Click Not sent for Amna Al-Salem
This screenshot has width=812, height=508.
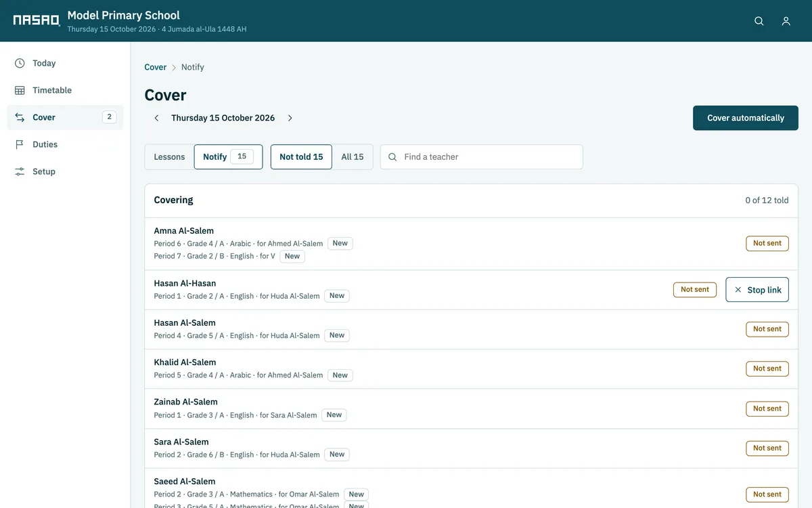[767, 243]
